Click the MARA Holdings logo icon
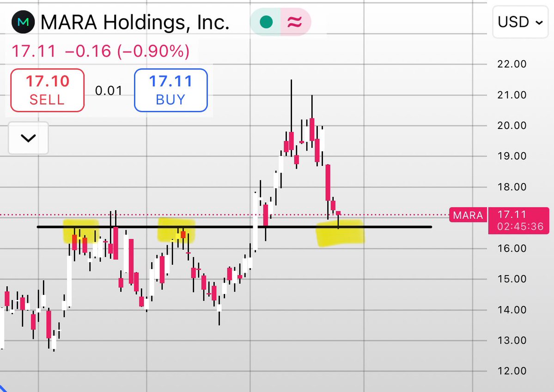This screenshot has height=392, width=554. (x=23, y=22)
